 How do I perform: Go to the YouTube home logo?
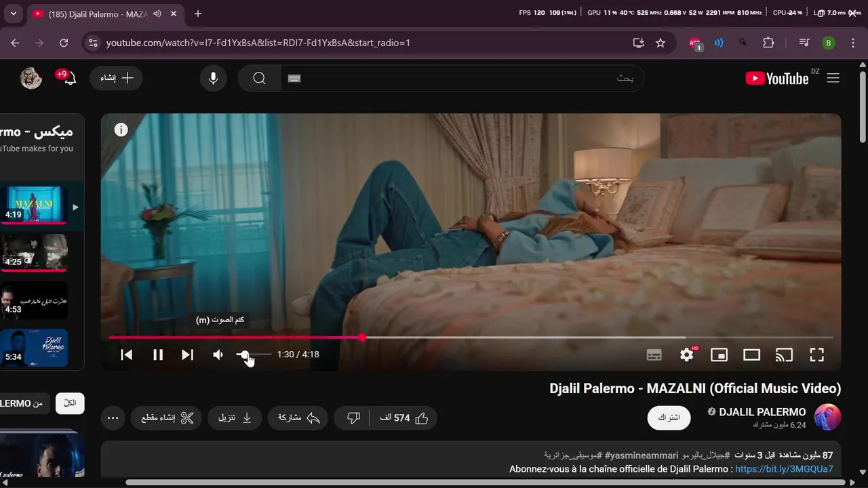[x=777, y=79]
